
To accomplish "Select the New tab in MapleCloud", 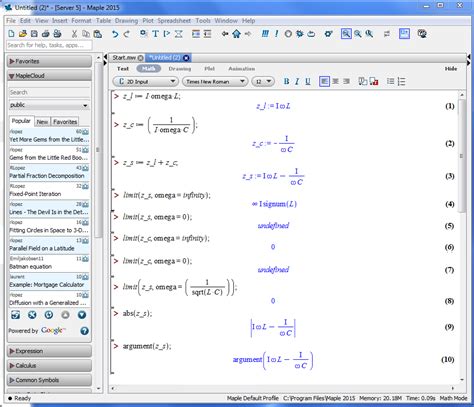I will pyautogui.click(x=42, y=122).
